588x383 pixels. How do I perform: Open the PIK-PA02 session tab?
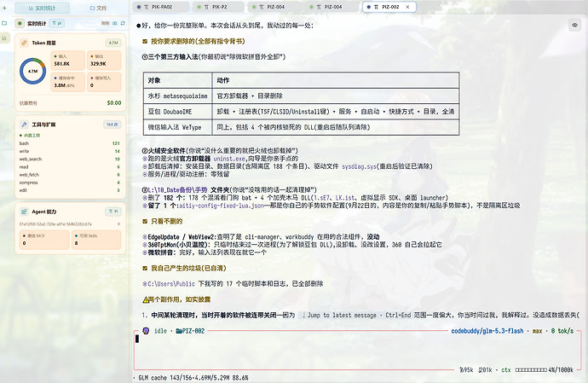[x=161, y=7]
